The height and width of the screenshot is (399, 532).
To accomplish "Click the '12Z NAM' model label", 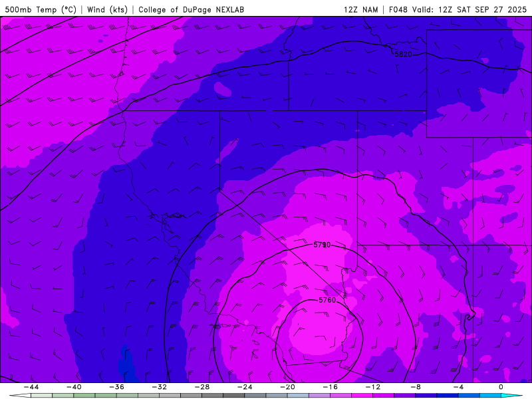I will point(360,9).
